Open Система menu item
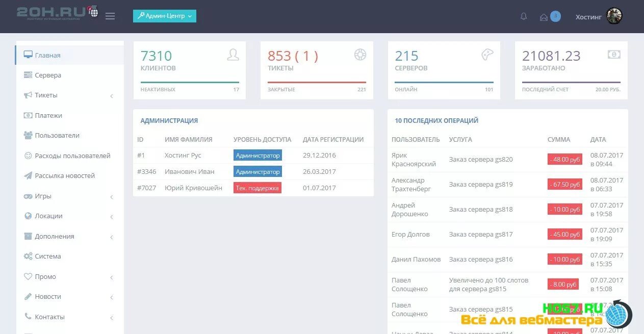This screenshot has height=334, width=644. click(69, 256)
